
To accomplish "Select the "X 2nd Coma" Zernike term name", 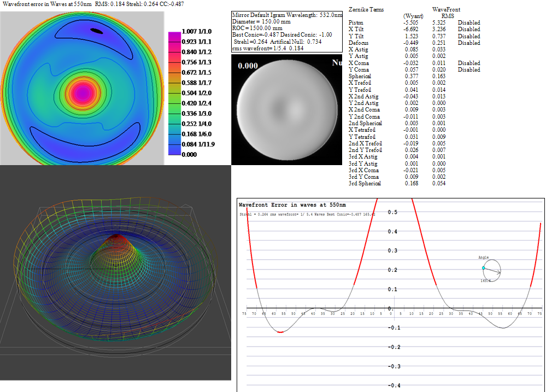I will pos(364,110).
